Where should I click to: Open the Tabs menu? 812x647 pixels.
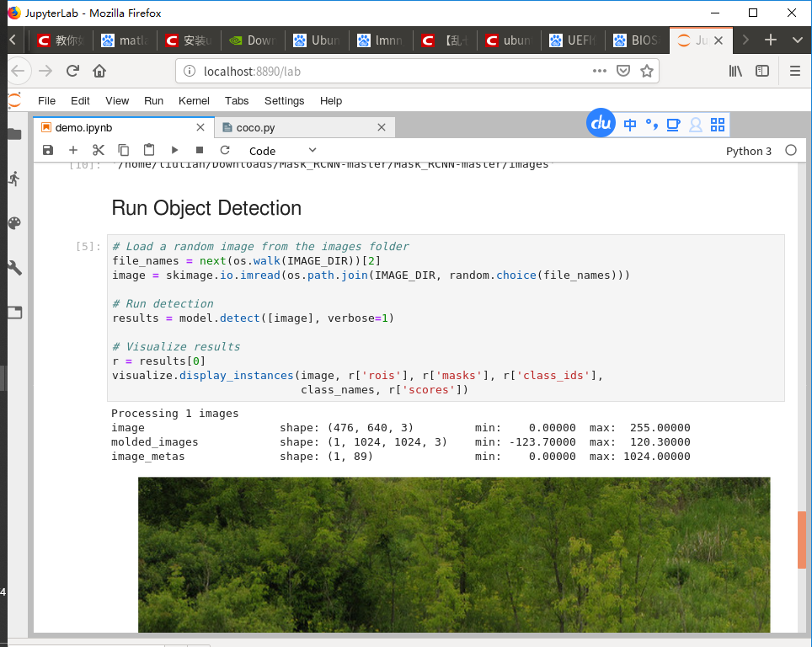point(237,101)
